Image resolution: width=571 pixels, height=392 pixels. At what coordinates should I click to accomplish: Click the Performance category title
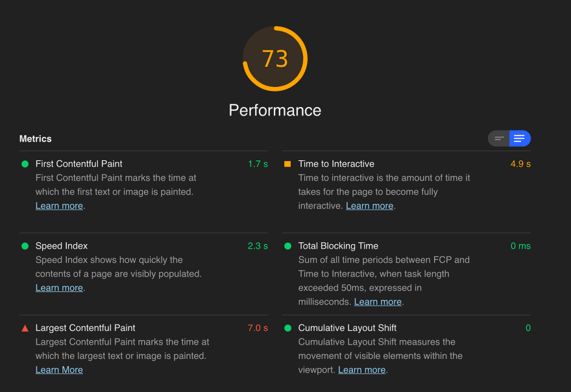point(275,110)
